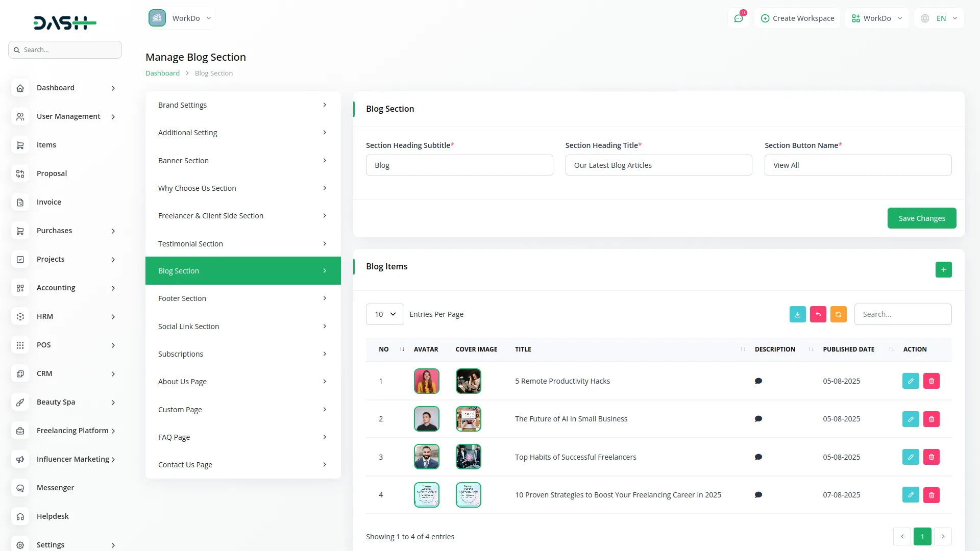
Task: Click the Save Changes button
Action: (922, 218)
